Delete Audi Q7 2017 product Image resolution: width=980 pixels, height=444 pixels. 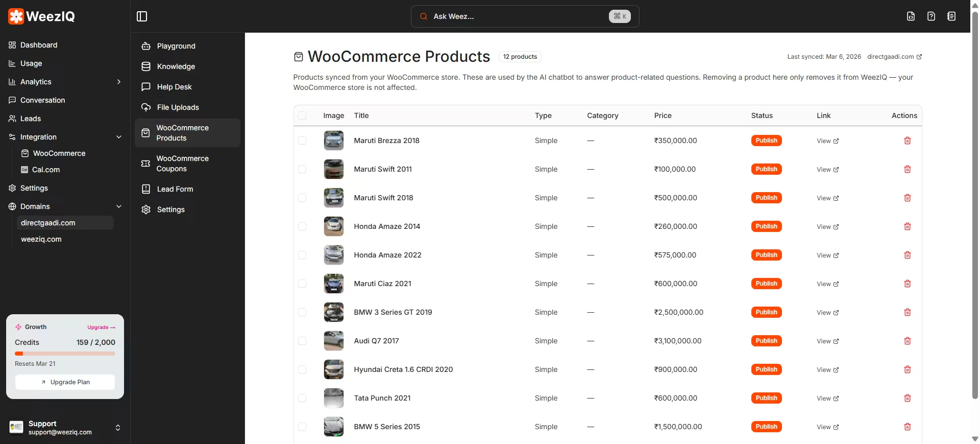(x=907, y=341)
